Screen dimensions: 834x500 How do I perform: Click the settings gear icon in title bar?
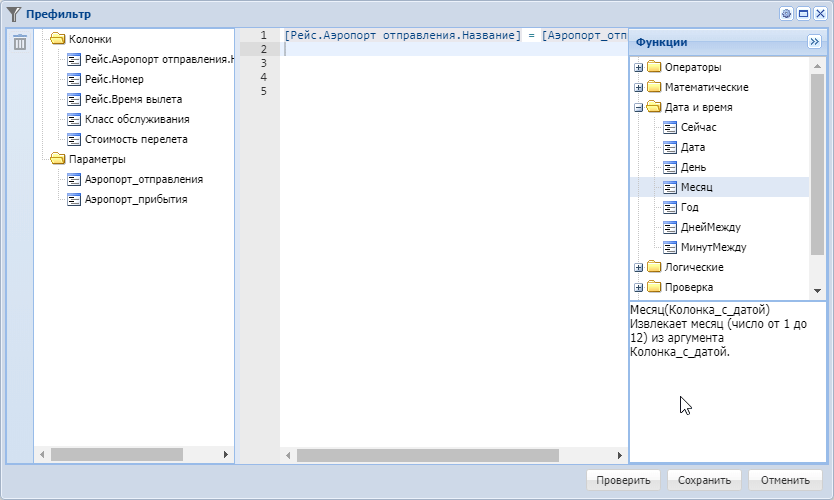pos(786,14)
